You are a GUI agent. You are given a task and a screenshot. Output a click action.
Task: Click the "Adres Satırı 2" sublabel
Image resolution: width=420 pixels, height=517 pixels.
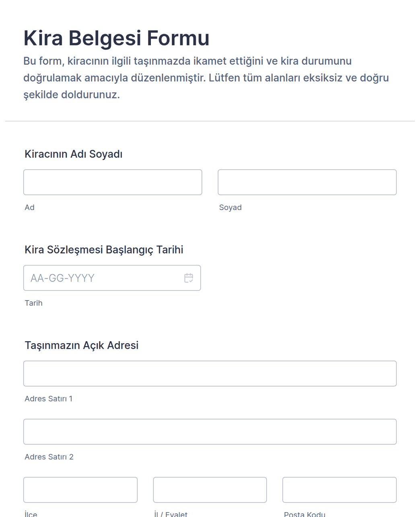[x=49, y=457]
